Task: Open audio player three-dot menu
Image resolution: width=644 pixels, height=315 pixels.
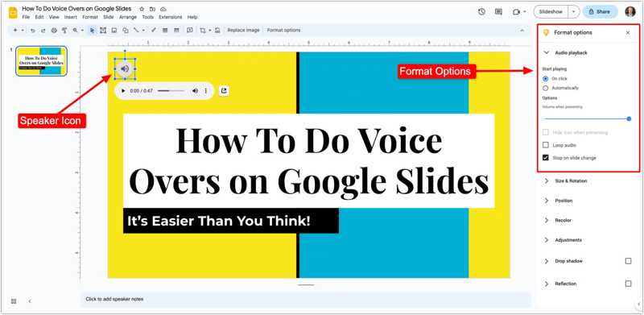Action: point(206,90)
